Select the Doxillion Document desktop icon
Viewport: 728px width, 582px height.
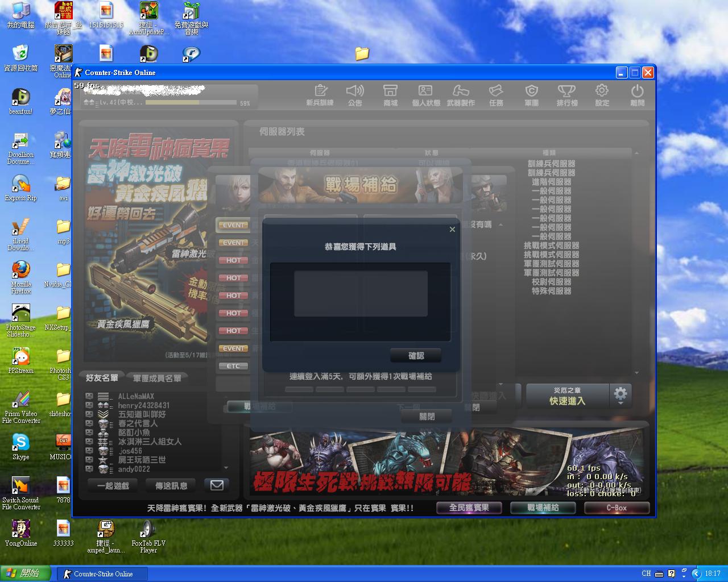[x=21, y=148]
